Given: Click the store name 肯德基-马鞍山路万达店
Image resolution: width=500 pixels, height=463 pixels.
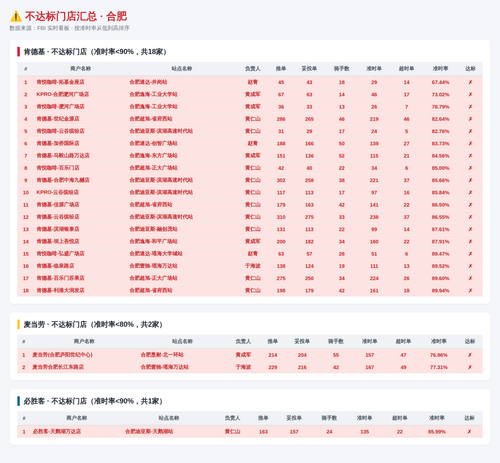Looking at the screenshot, I should [x=63, y=156].
